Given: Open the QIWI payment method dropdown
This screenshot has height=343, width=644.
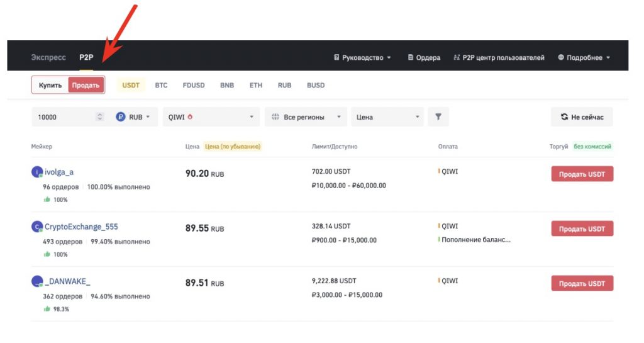Looking at the screenshot, I should [x=211, y=117].
